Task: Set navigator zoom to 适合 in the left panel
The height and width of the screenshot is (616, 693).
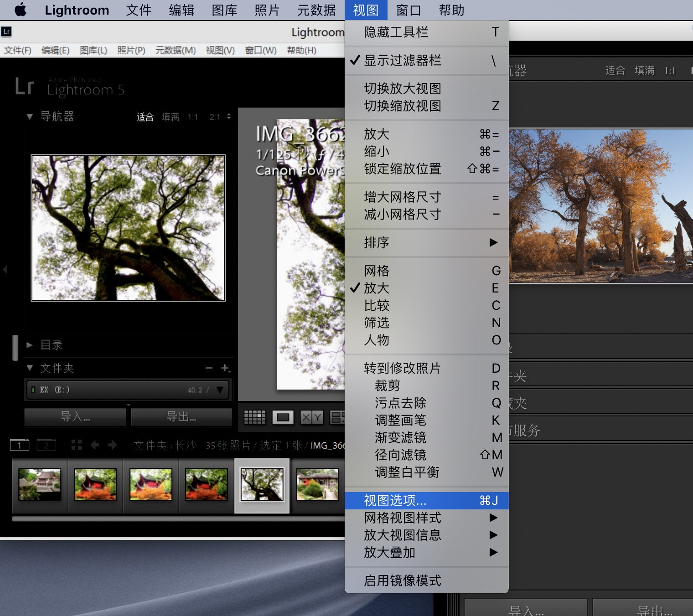Action: (x=145, y=117)
